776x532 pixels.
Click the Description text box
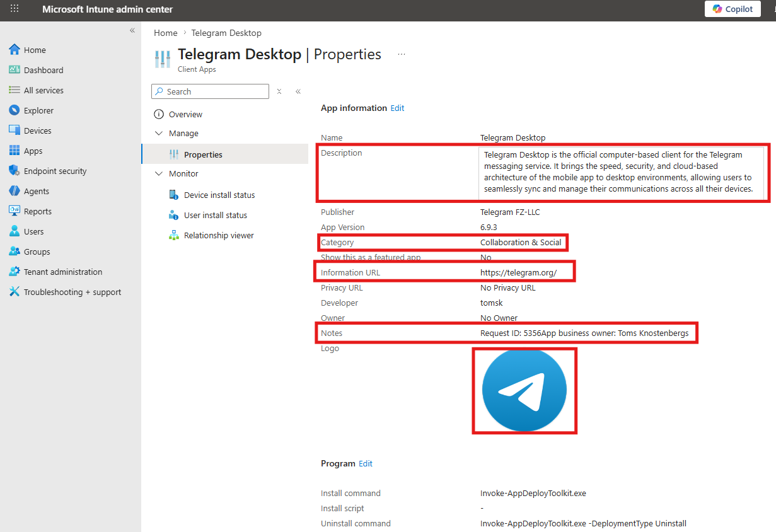[621, 172]
